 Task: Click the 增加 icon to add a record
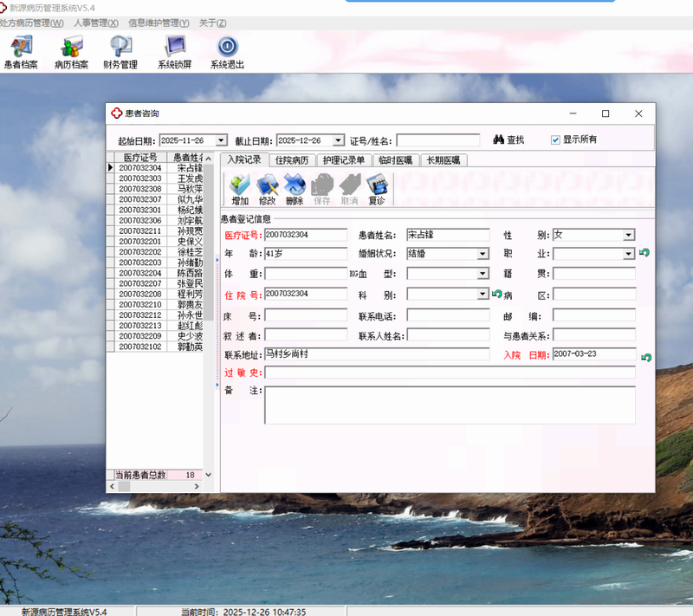click(240, 189)
